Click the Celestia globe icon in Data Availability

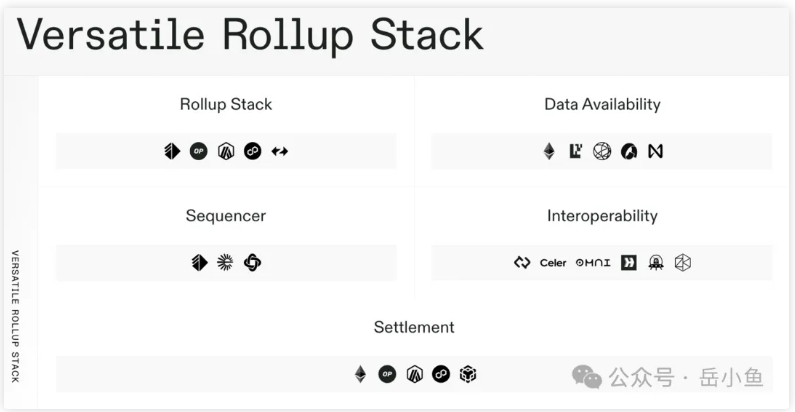tap(602, 151)
